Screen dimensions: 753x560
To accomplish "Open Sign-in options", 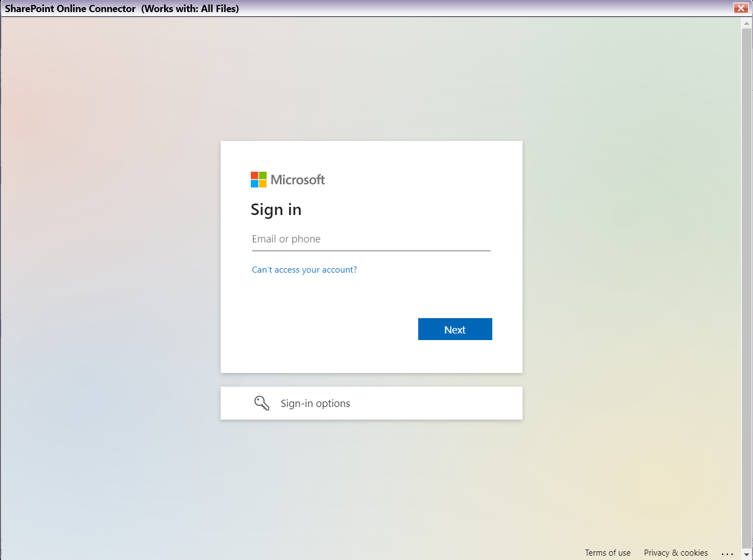I will 372,403.
